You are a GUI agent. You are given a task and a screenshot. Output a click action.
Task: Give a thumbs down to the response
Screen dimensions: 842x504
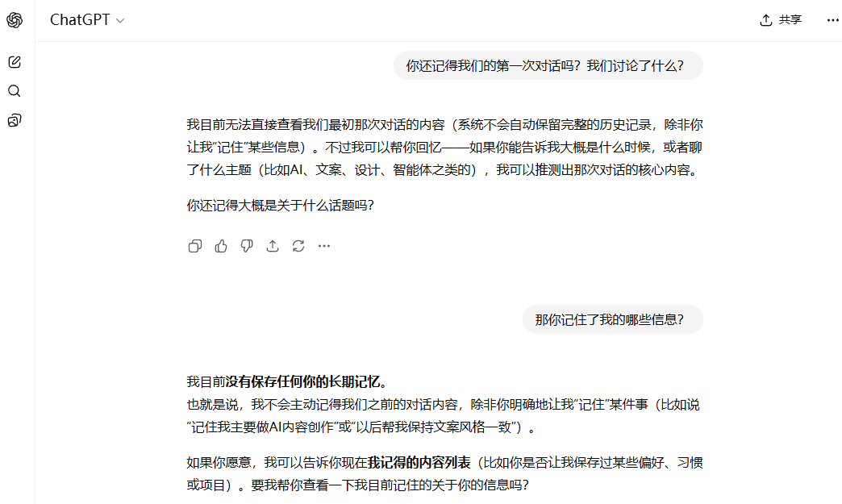point(246,246)
